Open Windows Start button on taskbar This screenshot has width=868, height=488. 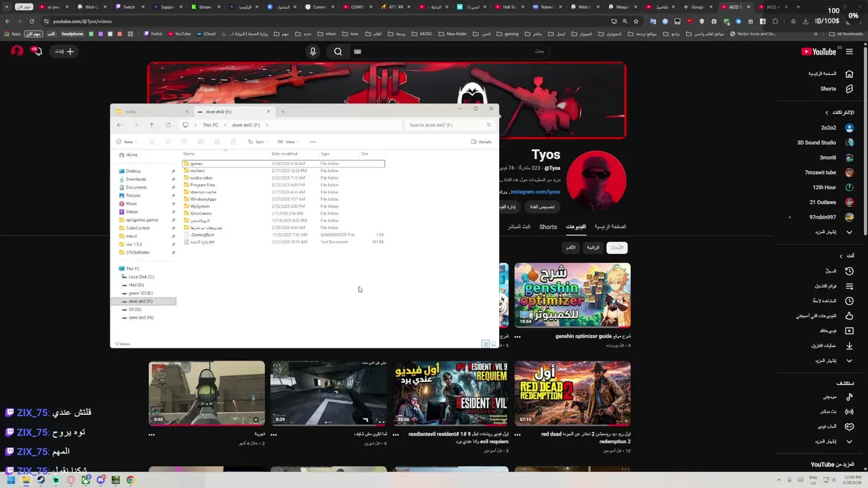click(10, 480)
